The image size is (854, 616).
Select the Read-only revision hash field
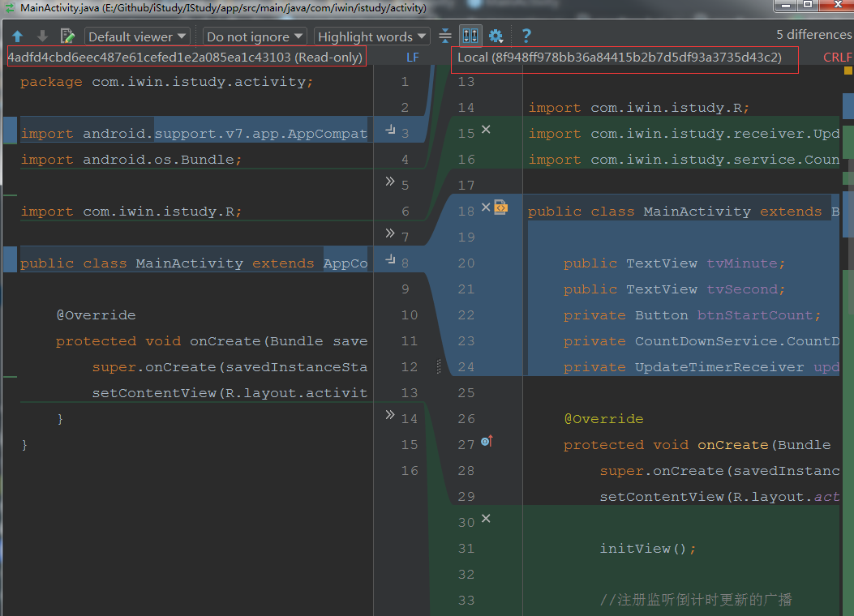click(185, 57)
